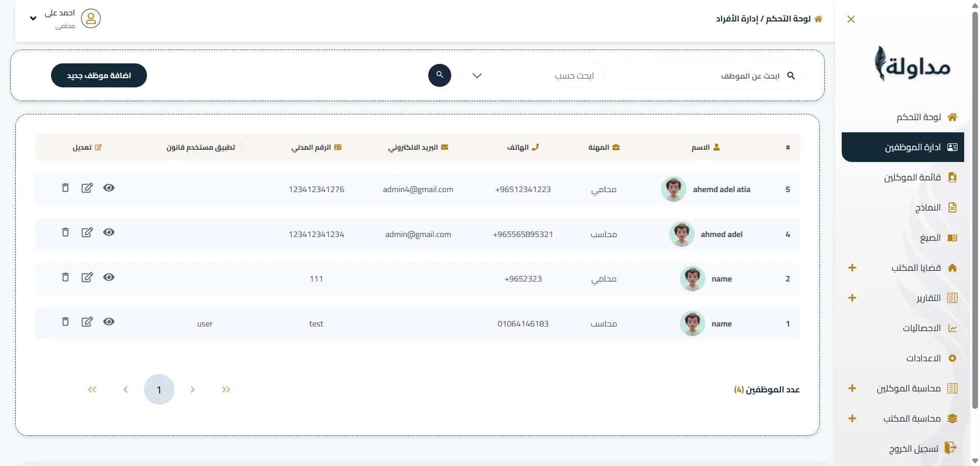View the employee with phone 01064146183
Viewport: 980px width, 466px height.
pyautogui.click(x=109, y=321)
